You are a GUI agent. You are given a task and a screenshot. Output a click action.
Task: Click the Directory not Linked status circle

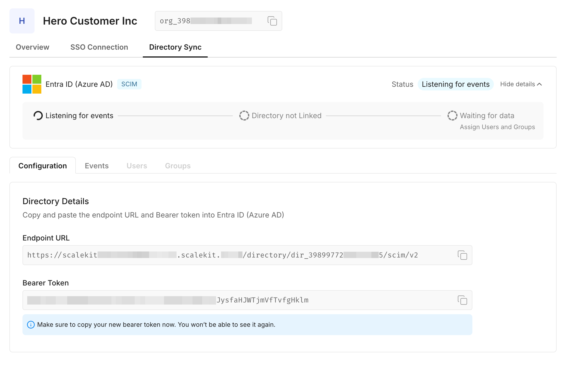[244, 115]
